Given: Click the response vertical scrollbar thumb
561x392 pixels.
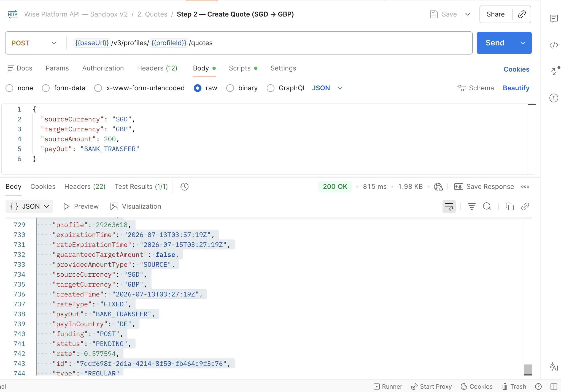Looking at the screenshot, I should pos(528,369).
